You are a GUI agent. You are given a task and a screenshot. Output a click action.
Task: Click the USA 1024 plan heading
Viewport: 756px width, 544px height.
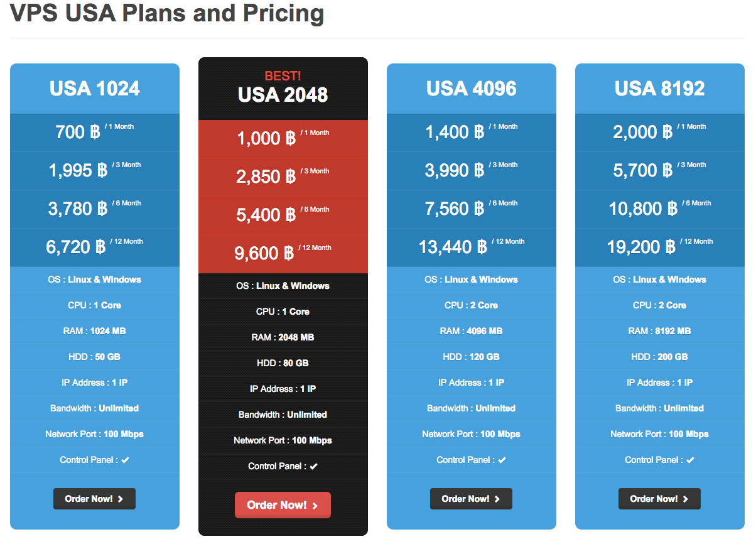tap(95, 89)
